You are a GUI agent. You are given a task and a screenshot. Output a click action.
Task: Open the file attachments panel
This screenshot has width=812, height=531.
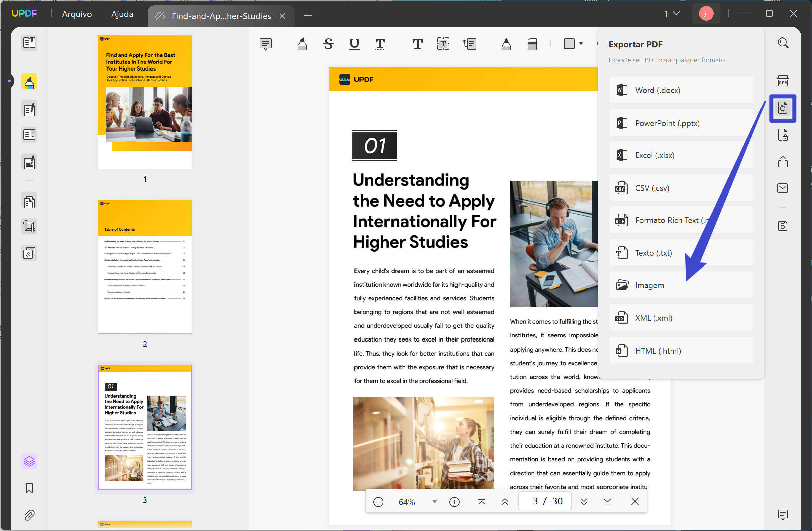pyautogui.click(x=30, y=515)
